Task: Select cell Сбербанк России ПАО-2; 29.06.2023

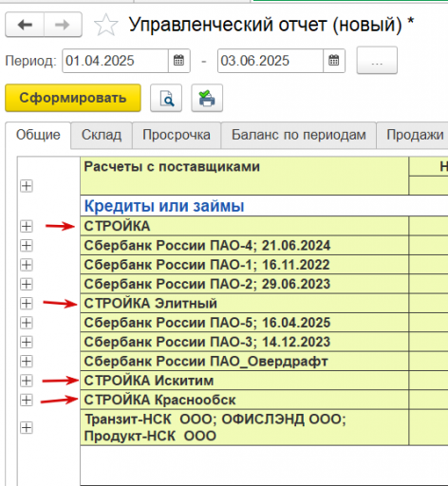Action: (244, 284)
